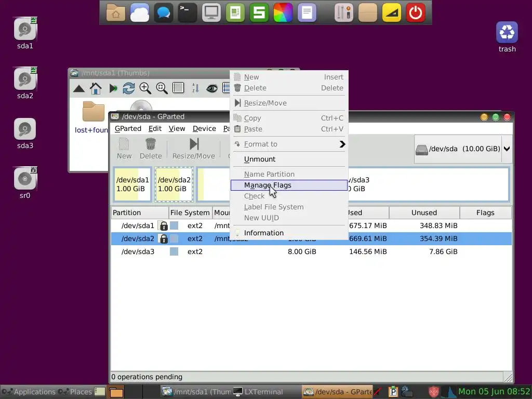Open the monitor/display app in dock
The width and height of the screenshot is (532, 399).
[211, 13]
